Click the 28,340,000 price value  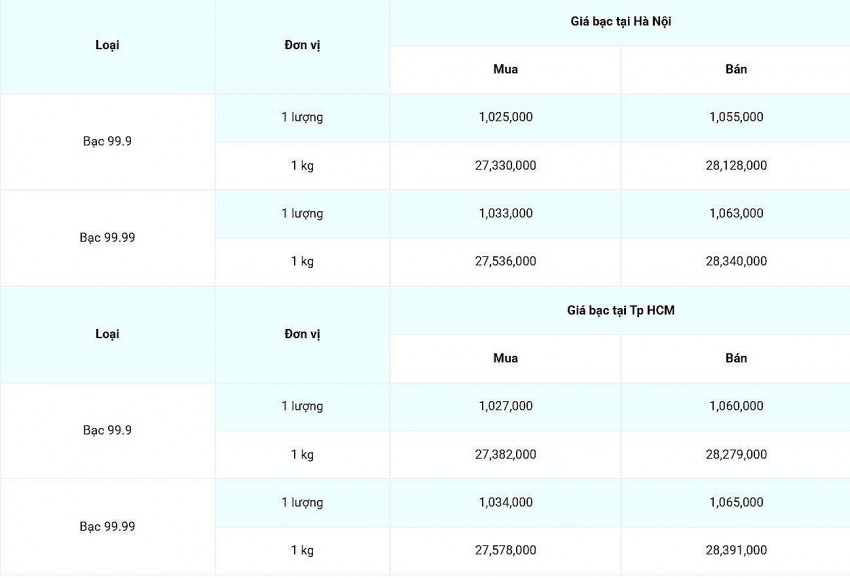pos(736,261)
